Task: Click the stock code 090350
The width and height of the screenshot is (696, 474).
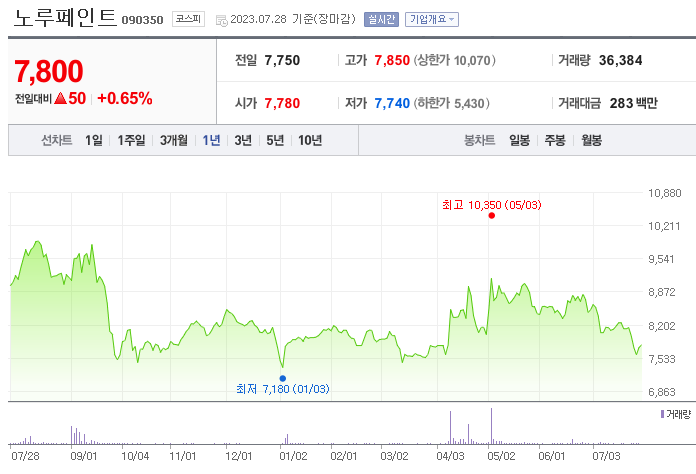Action: point(142,20)
